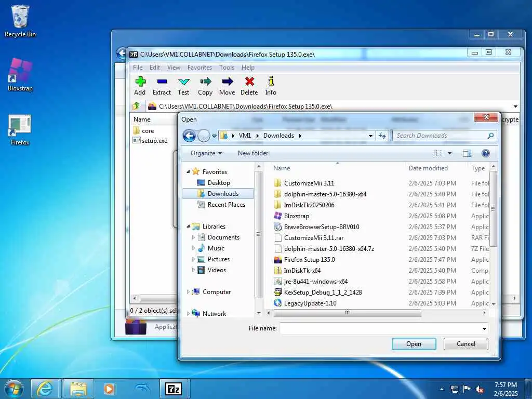Image resolution: width=532 pixels, height=399 pixels.
Task: Expand the Documents library node
Action: [193, 237]
